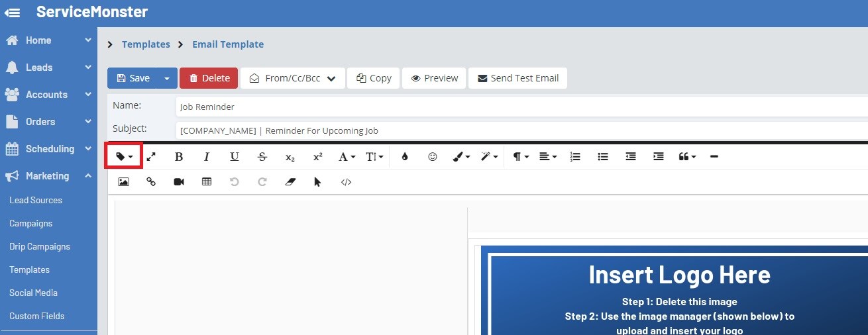
Task: Toggle italic text formatting
Action: click(207, 157)
